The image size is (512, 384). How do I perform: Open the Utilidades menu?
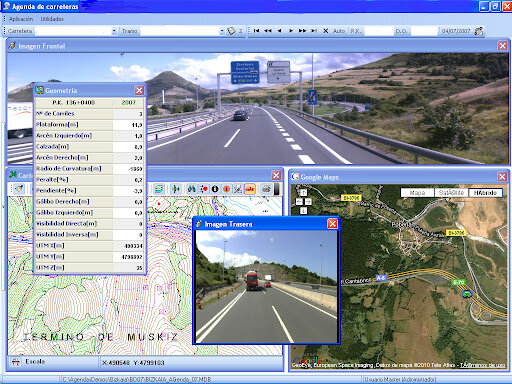pyautogui.click(x=52, y=19)
